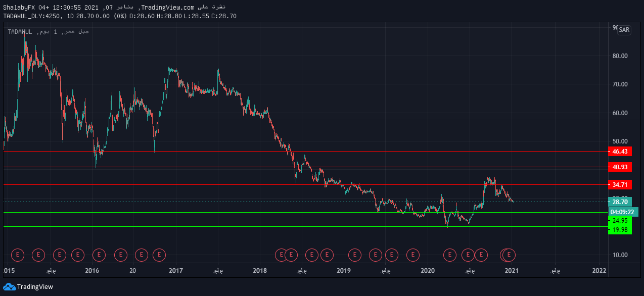Select the red 40.93 price label

coord(620,167)
